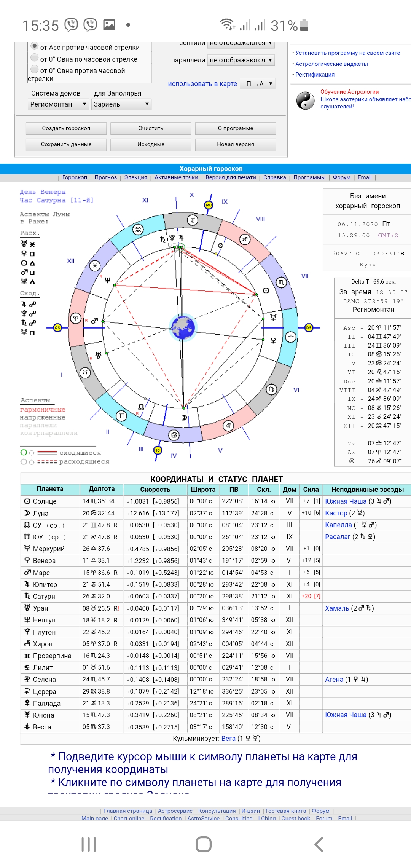
Task: Expand the Зариель polar dropdown
Action: 121,104
